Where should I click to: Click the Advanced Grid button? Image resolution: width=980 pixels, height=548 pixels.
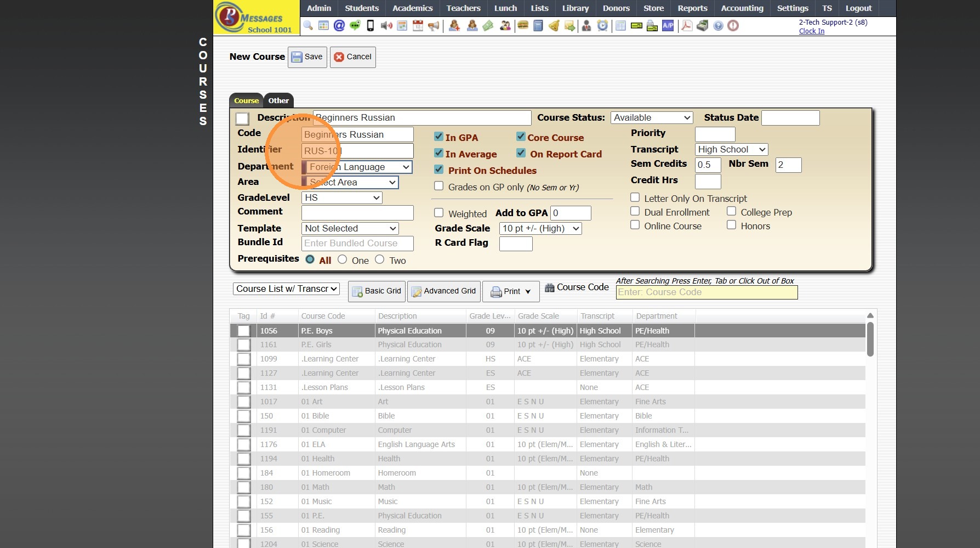coord(444,291)
